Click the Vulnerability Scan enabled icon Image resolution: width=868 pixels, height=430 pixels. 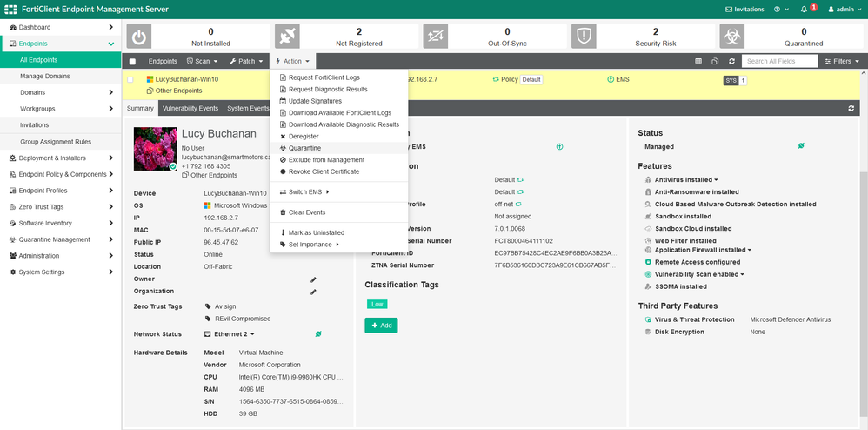648,274
